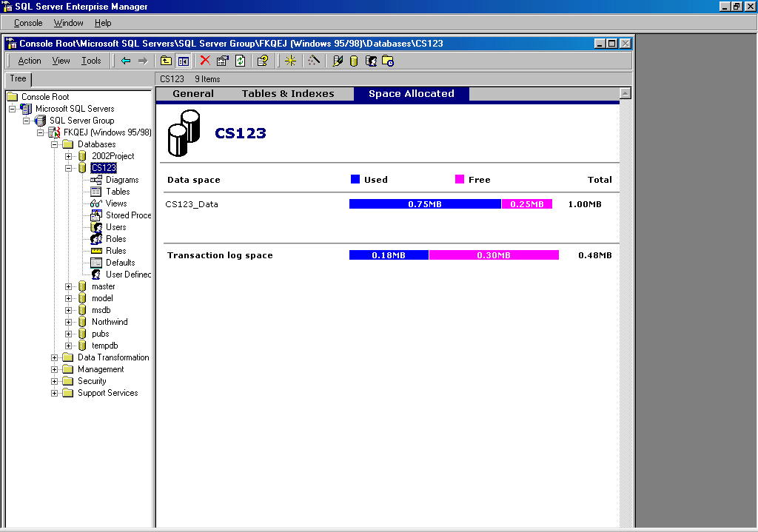Switch to the General tab
Screen dimensions: 758x532
click(x=193, y=94)
